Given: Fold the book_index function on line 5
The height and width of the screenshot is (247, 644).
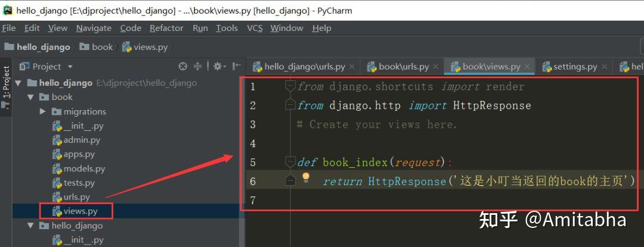Looking at the screenshot, I should (290, 162).
